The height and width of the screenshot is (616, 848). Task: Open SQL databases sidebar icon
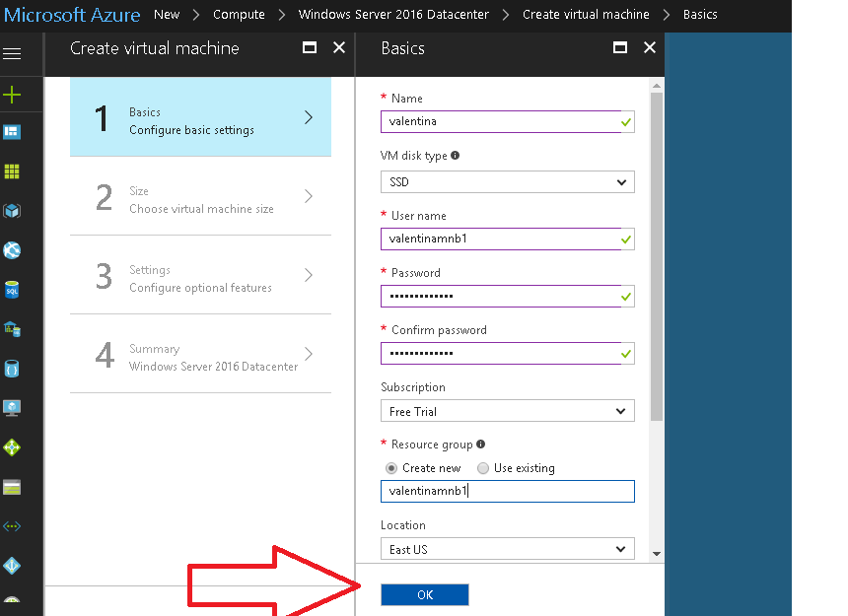tap(12, 290)
